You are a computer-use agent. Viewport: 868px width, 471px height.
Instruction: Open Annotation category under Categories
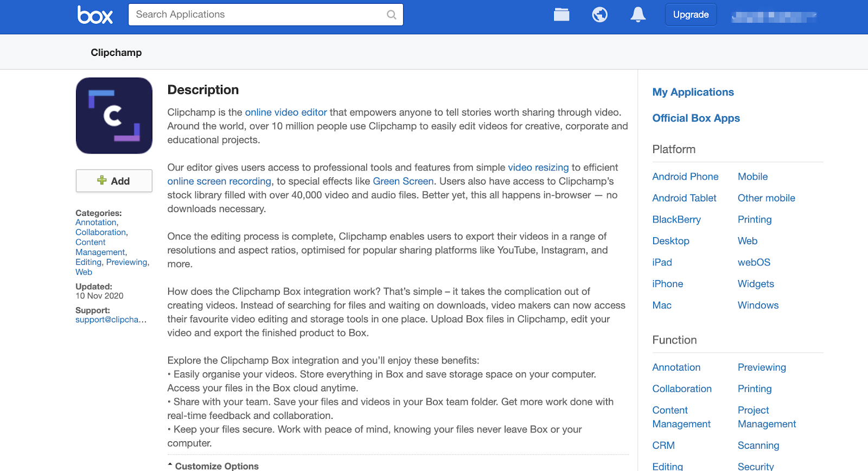[96, 222]
